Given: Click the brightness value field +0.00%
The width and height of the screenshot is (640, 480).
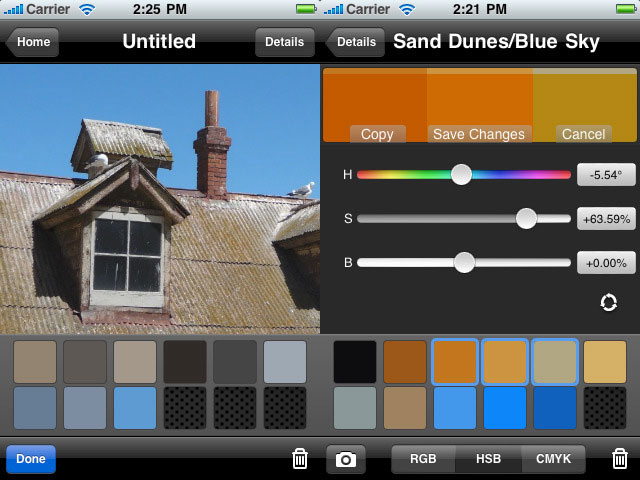Looking at the screenshot, I should pyautogui.click(x=606, y=263).
